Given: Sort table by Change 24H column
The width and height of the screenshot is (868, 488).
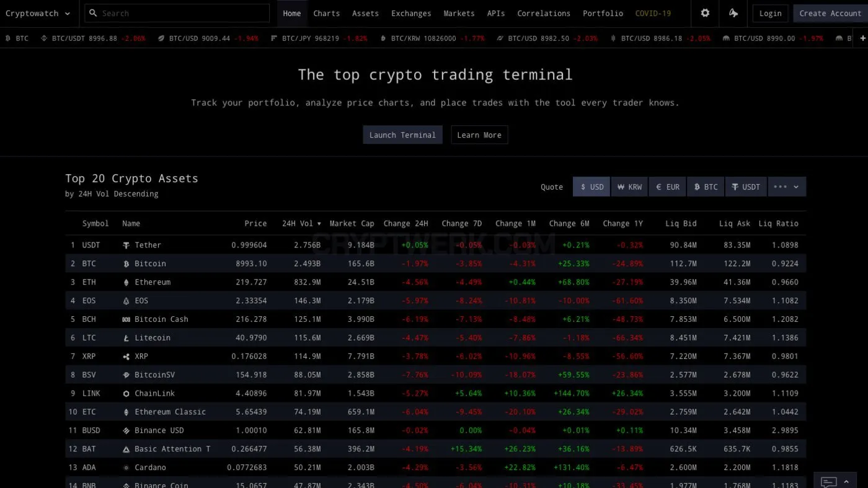Looking at the screenshot, I should point(406,224).
